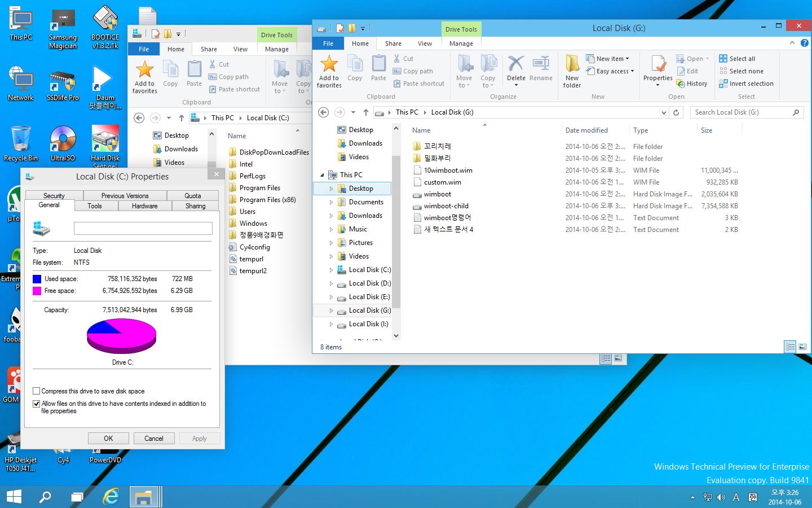
Task: Refresh the Local Disk (G:) address bar
Action: 676,112
